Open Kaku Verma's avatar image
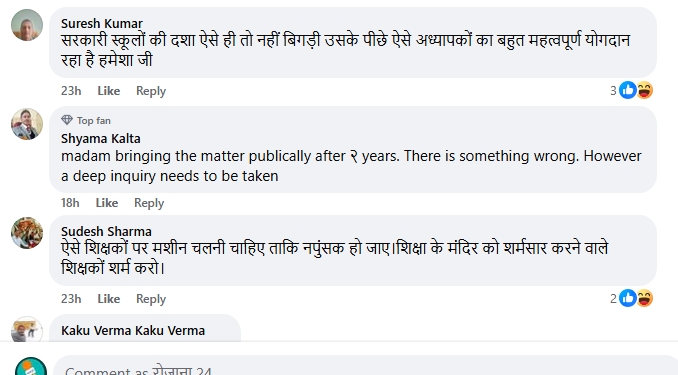This screenshot has width=678, height=375. (27, 330)
